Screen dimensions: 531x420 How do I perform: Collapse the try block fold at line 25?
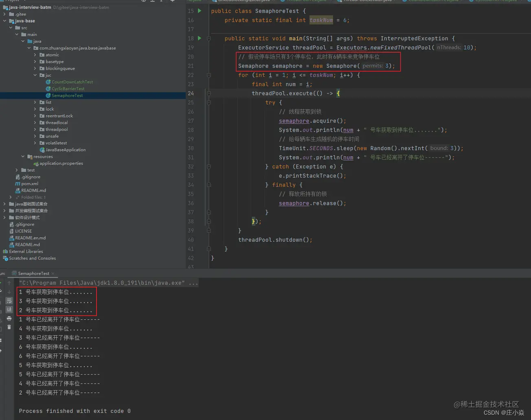(x=209, y=103)
